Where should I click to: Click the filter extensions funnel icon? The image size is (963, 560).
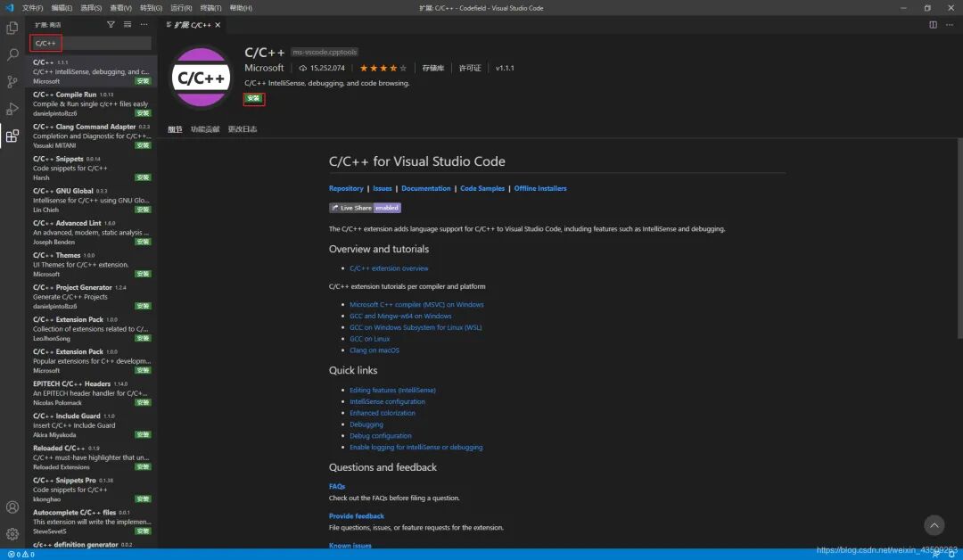(x=111, y=25)
